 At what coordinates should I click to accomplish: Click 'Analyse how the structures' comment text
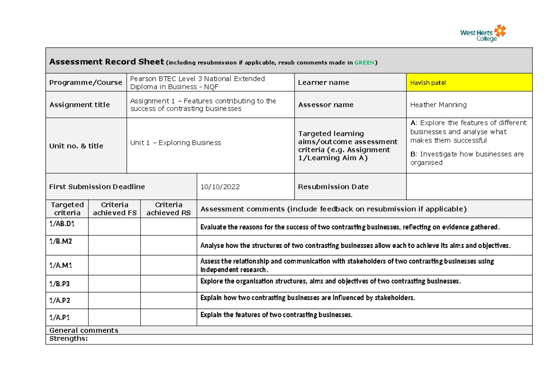click(355, 246)
